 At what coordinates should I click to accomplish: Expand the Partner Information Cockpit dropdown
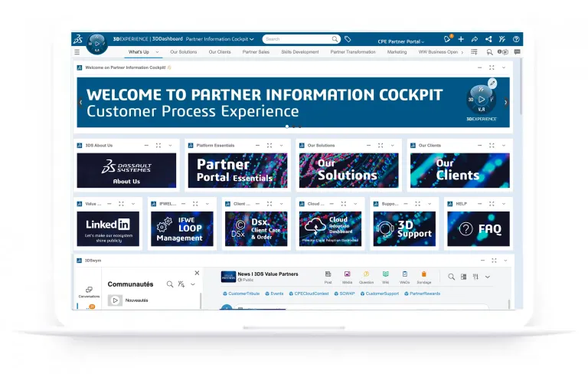(252, 39)
